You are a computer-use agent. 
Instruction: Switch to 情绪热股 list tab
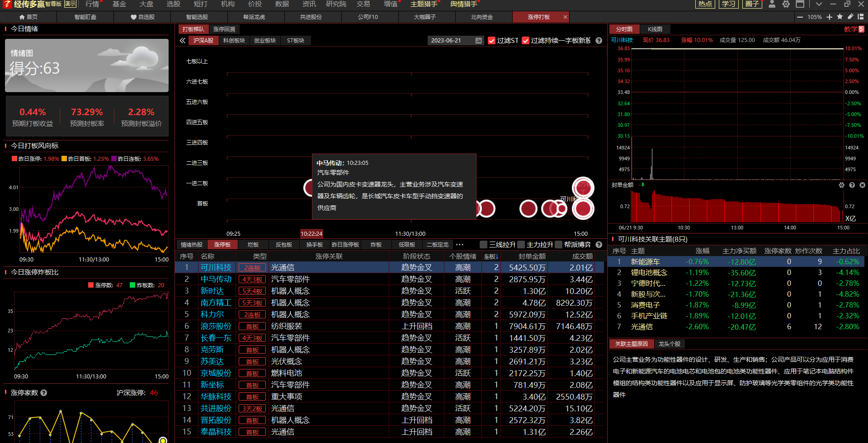click(192, 244)
